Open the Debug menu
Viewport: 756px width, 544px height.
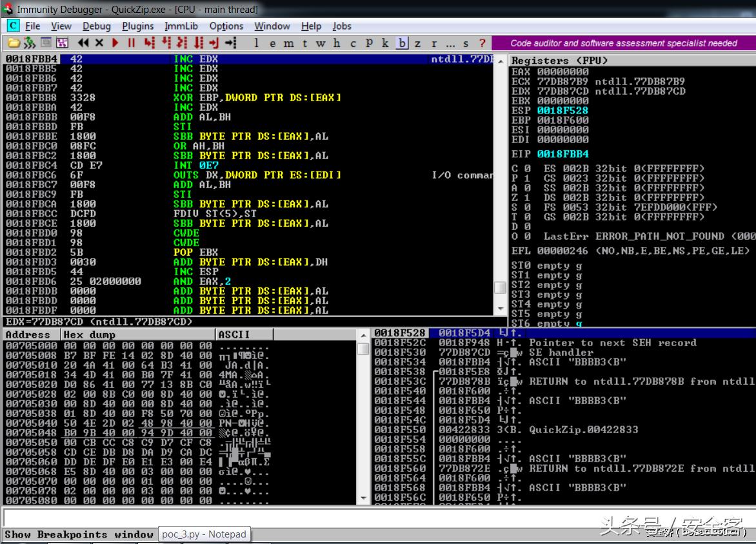pyautogui.click(x=96, y=26)
